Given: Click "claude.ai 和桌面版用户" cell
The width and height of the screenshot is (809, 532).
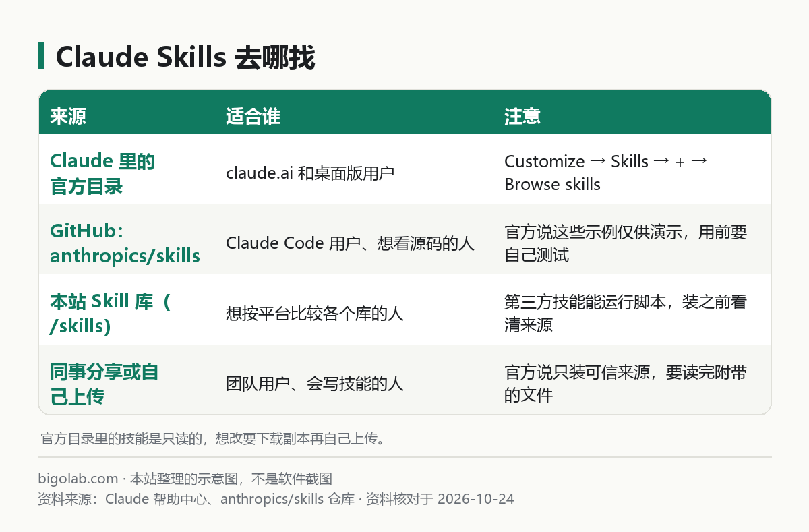Looking at the screenshot, I should [x=310, y=173].
